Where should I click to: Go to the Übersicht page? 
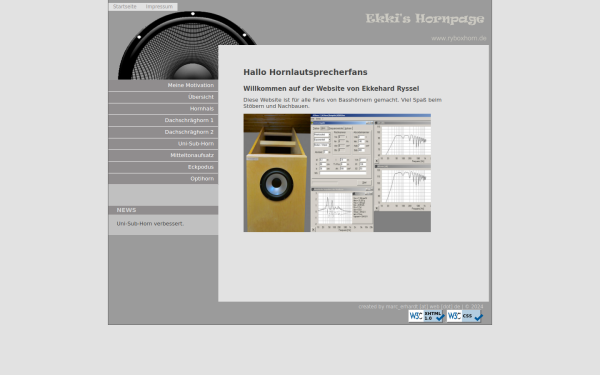(x=163, y=97)
